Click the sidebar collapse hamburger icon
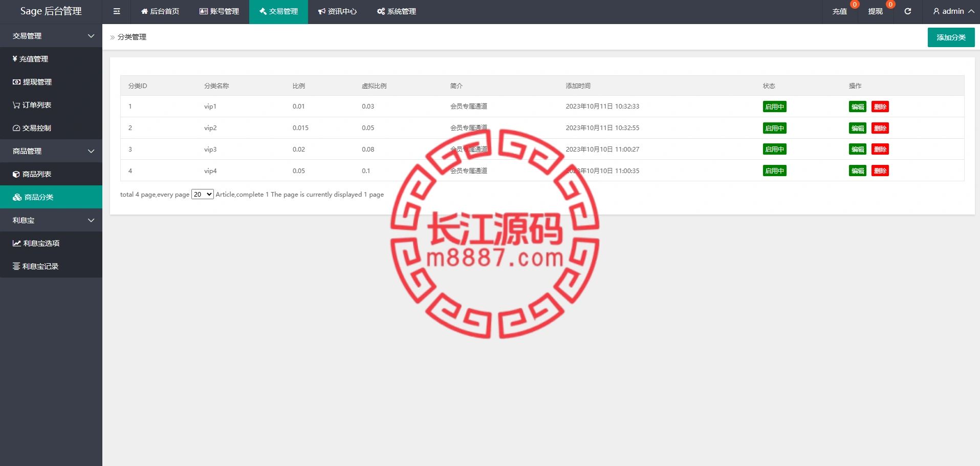The width and height of the screenshot is (980, 466). [x=117, y=11]
